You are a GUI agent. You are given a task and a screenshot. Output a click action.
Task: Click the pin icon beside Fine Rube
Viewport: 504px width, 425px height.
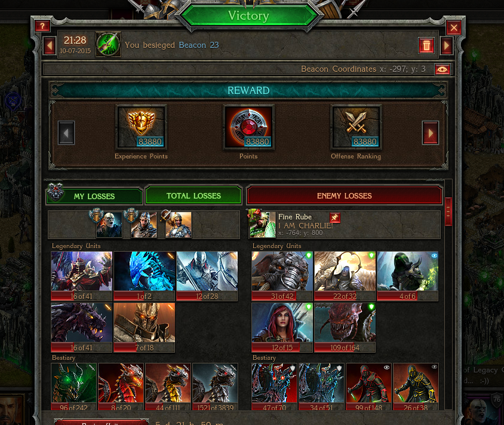(334, 218)
